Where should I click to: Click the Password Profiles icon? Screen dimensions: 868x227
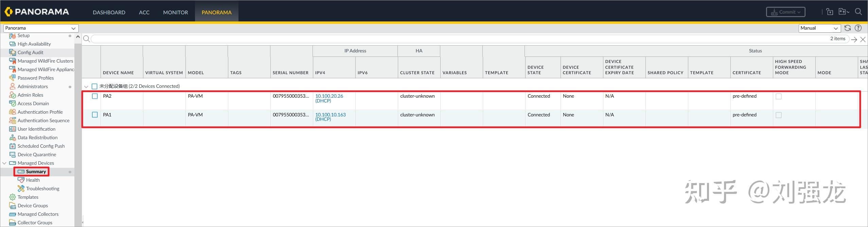point(13,78)
